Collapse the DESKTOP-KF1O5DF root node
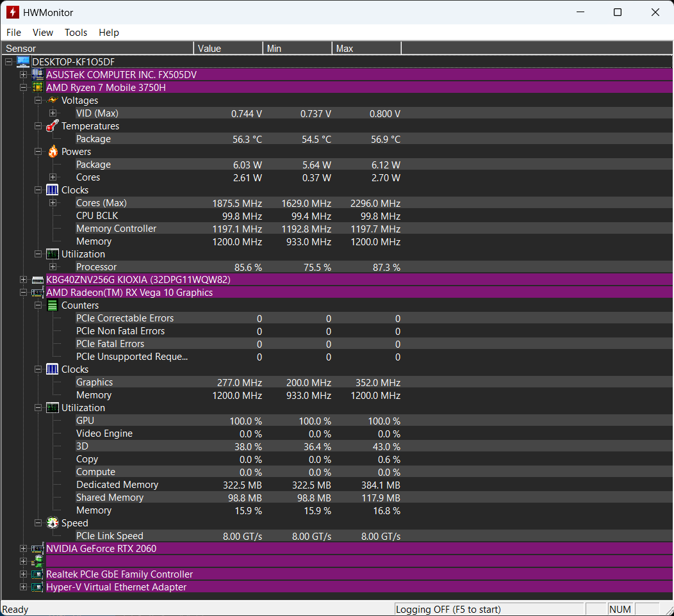This screenshot has height=616, width=674. [x=8, y=62]
